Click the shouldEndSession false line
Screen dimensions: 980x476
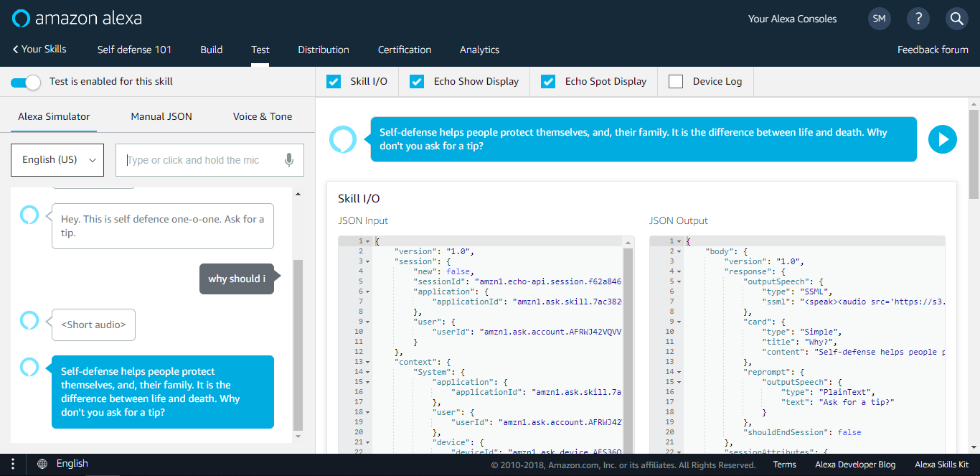click(804, 432)
